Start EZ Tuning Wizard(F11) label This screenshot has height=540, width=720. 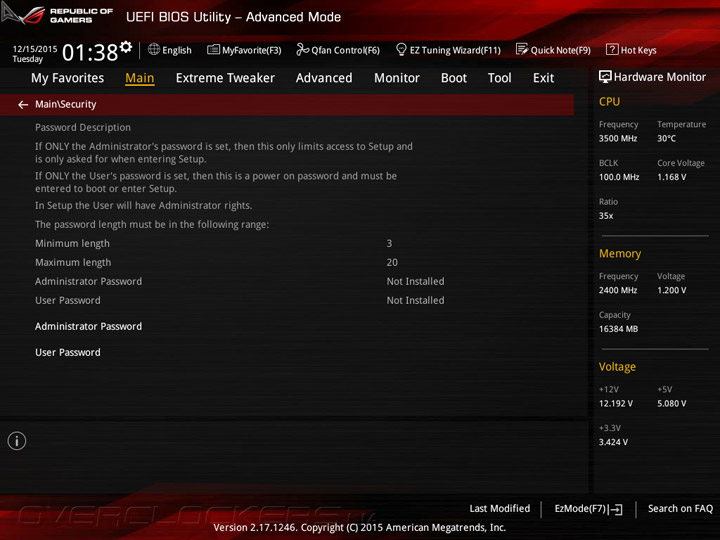click(455, 50)
